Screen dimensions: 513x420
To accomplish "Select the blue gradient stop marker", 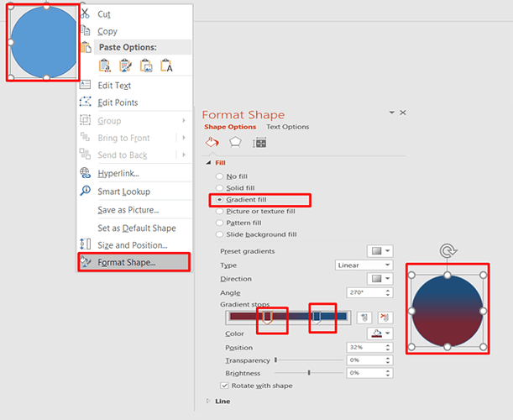I will coord(317,318).
